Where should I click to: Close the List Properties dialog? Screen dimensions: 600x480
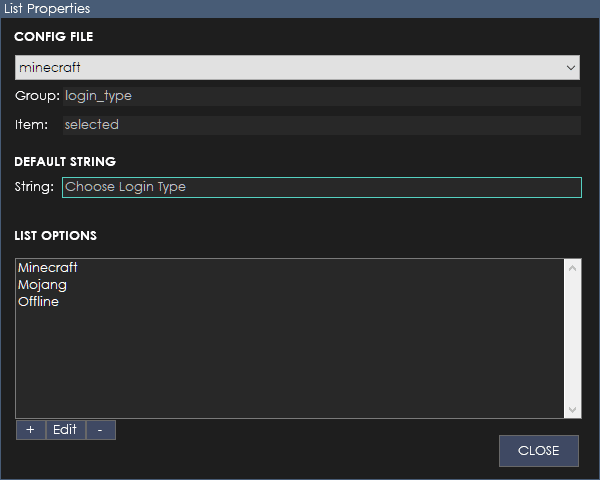pyautogui.click(x=538, y=451)
